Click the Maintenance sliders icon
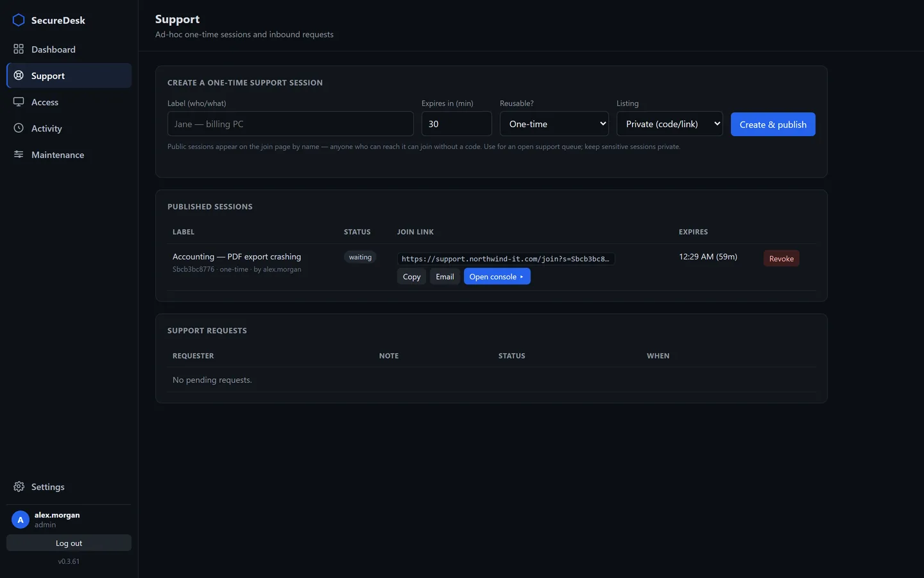 coord(19,154)
